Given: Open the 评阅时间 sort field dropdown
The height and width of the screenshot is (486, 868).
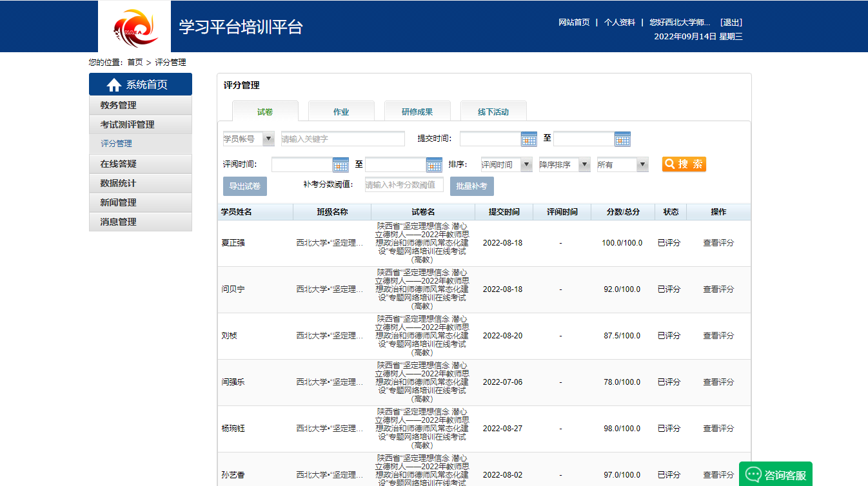Looking at the screenshot, I should coord(526,165).
